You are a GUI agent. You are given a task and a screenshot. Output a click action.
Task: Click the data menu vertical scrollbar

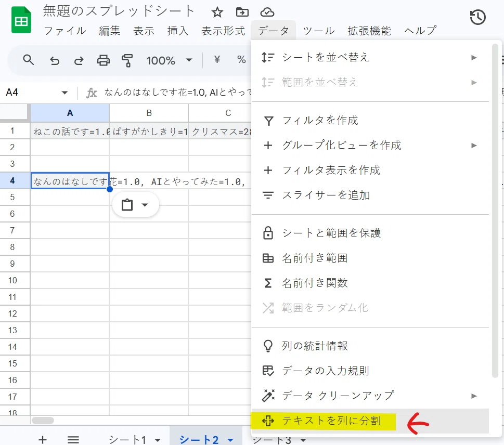point(495,211)
